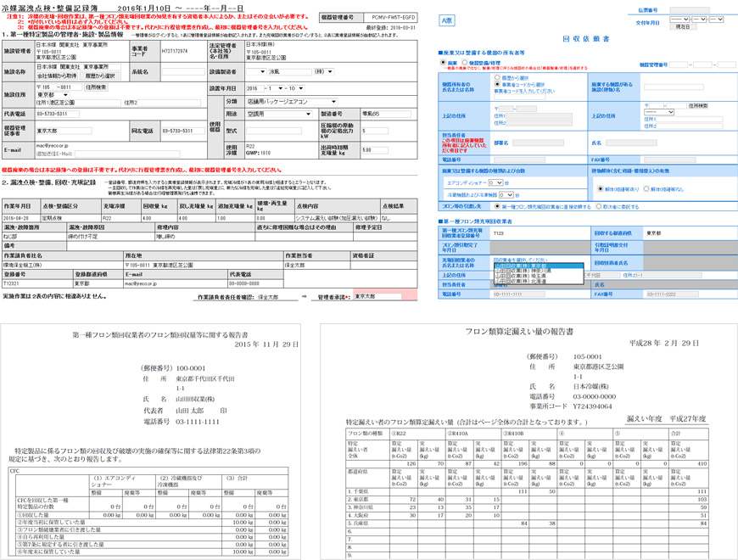Click the 同左電話 phone input field
Screen dimensions: 738x560
(x=183, y=131)
